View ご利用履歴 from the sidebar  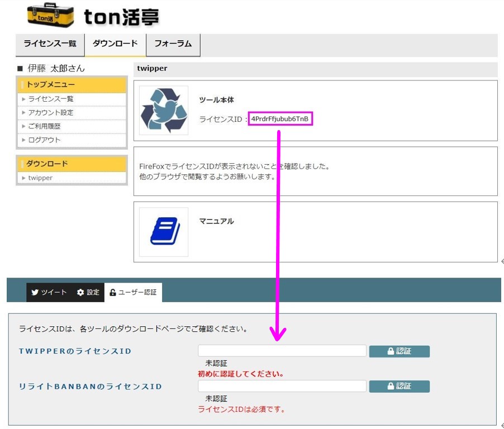click(x=45, y=126)
